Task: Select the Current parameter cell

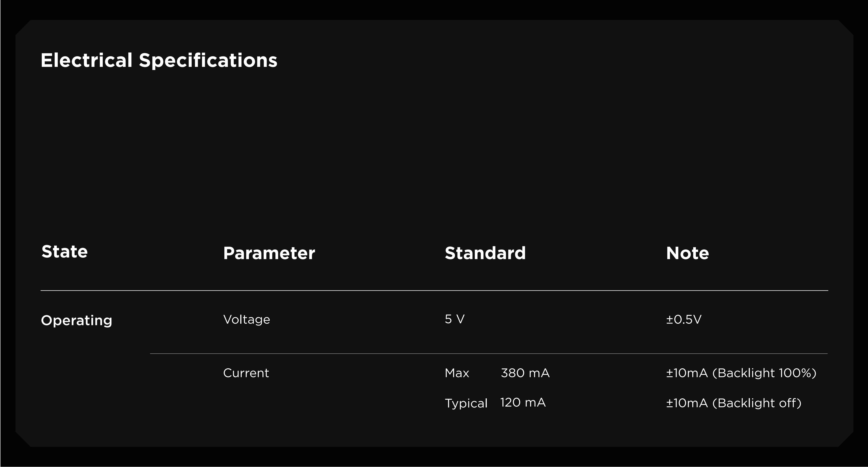Action: pos(246,373)
